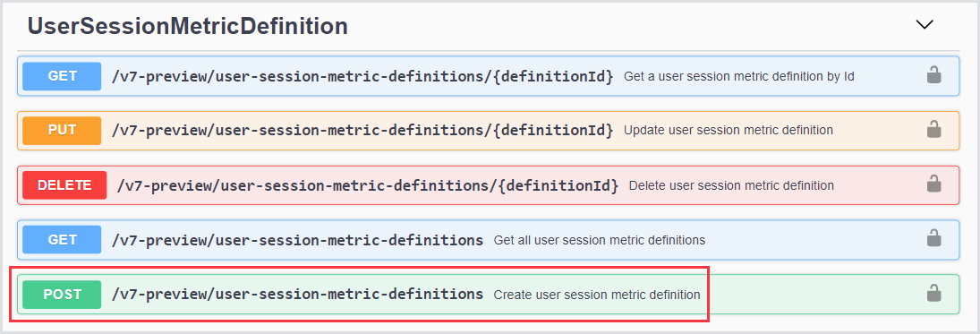Screen dimensions: 980x334
Task: Click the POST /v7-preview/user-session-metric-definitions path
Action: [x=297, y=294]
